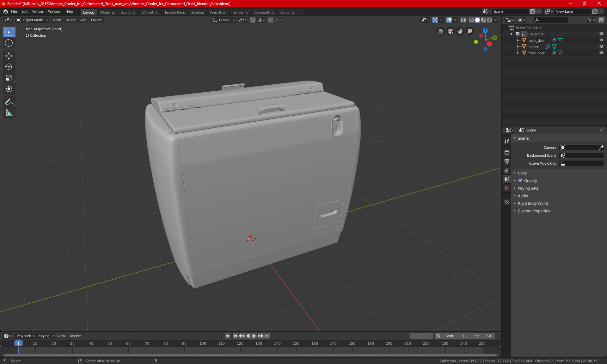Open the File menu
Image resolution: width=607 pixels, height=364 pixels.
14,11
